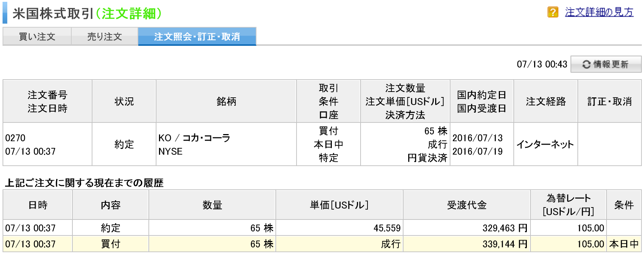Switch to the 売り注文 tab
Viewport: 644px width, 254px height.
(105, 36)
